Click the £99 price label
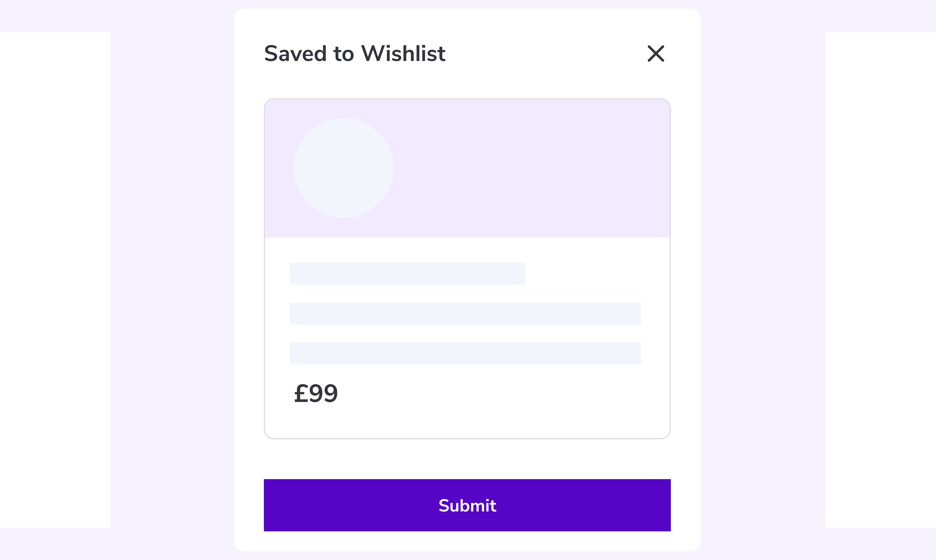The height and width of the screenshot is (560, 936). click(x=316, y=393)
